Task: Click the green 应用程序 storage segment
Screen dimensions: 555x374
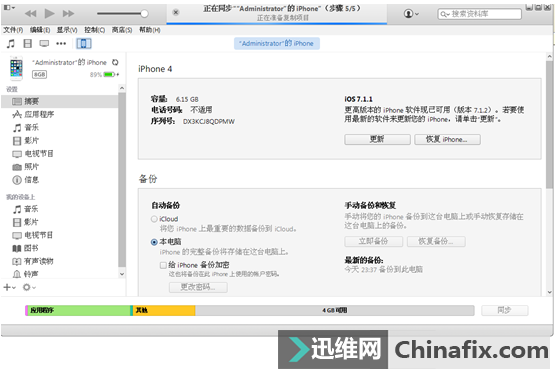Action: (79, 310)
